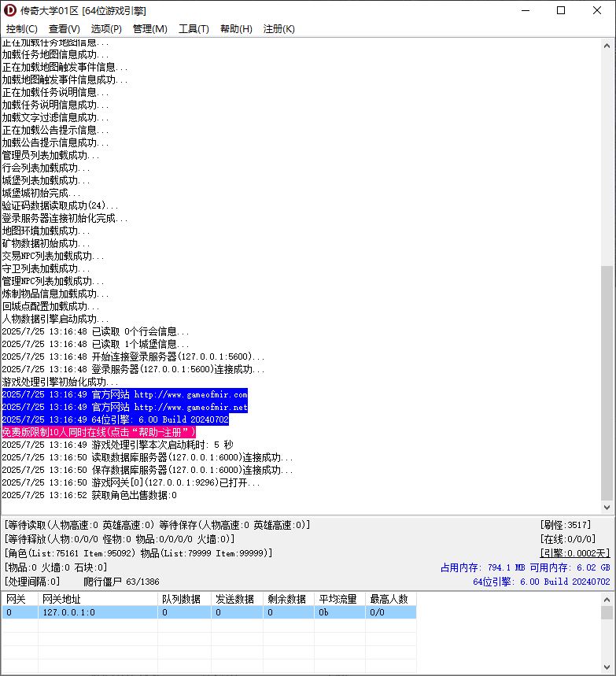The height and width of the screenshot is (676, 616).
Task: Click the 剩余数据 column header
Action: (x=289, y=599)
